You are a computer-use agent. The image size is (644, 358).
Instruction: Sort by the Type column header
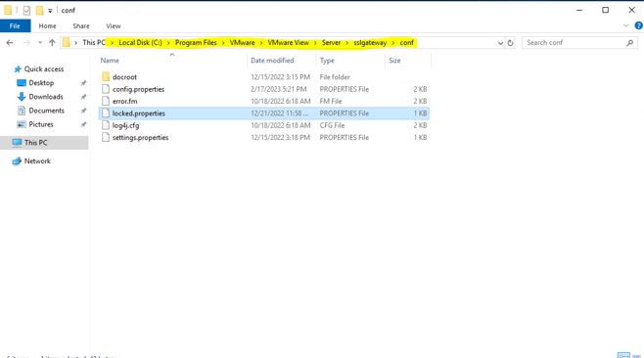pos(327,61)
